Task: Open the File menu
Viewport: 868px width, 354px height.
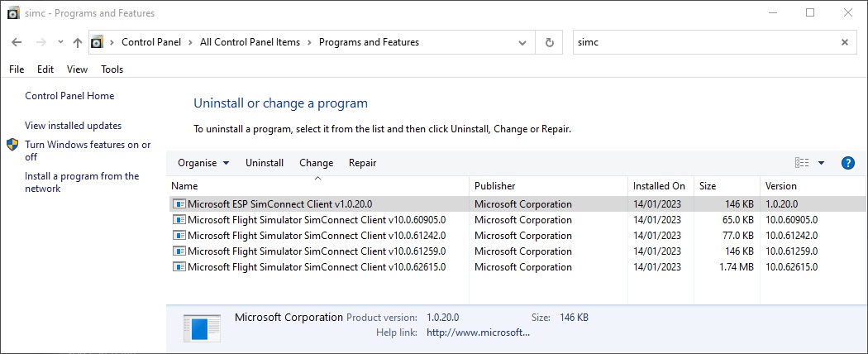Action: (x=17, y=69)
